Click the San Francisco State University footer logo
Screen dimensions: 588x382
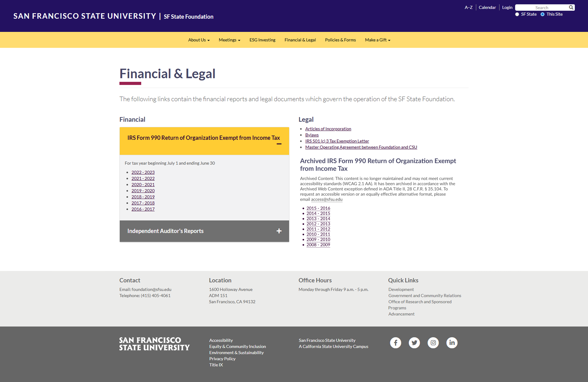[x=154, y=344]
